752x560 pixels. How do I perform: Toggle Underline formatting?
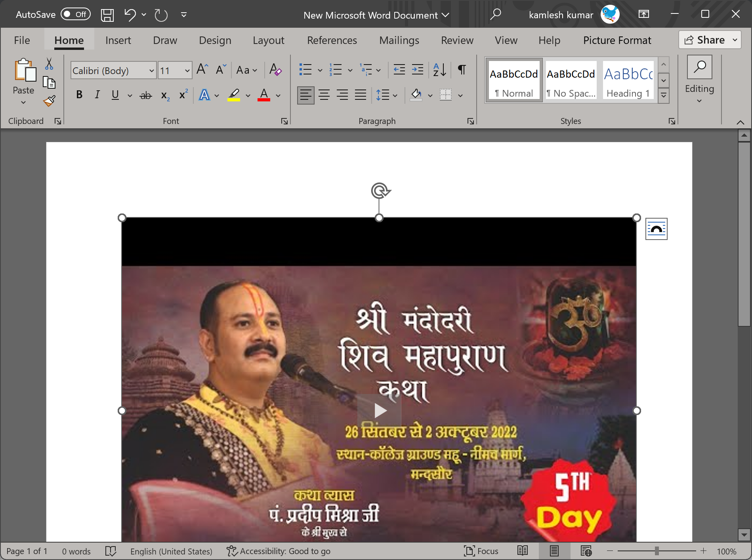(115, 95)
